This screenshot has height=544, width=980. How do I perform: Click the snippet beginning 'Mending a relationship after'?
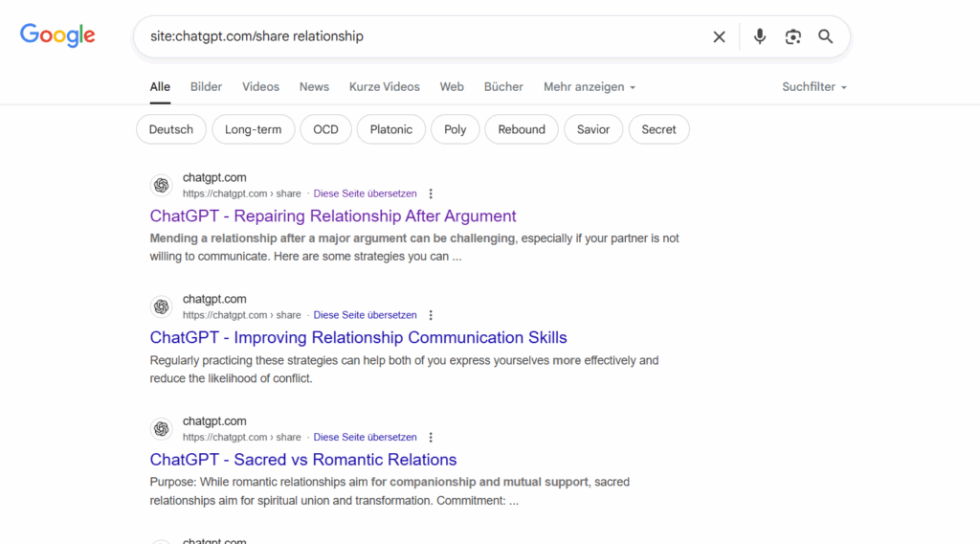point(414,248)
